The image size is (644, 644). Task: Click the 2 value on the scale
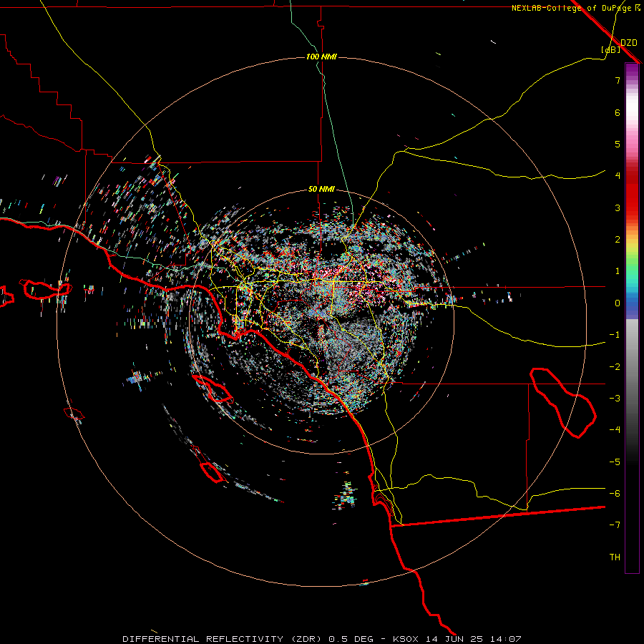618,240
